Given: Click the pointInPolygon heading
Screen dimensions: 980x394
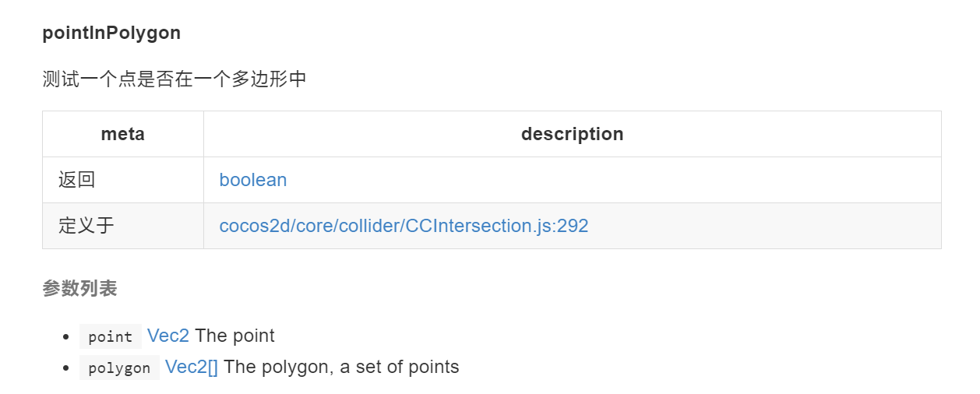Looking at the screenshot, I should [111, 33].
